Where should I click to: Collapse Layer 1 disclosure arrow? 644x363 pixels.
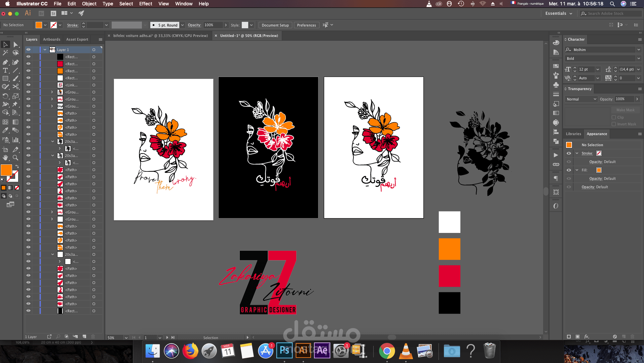coord(45,50)
